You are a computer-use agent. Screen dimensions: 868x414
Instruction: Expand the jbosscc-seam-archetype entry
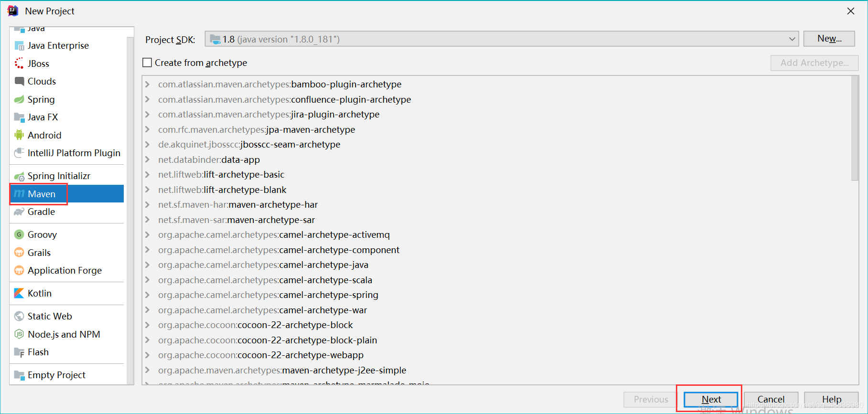pos(148,145)
